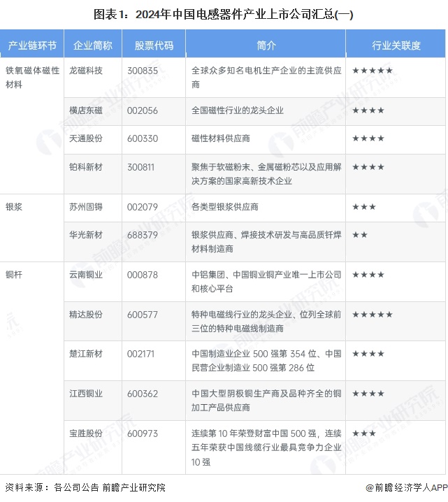Click the four-star rating for 楚江新材
This screenshot has height=502, width=448.
click(368, 354)
